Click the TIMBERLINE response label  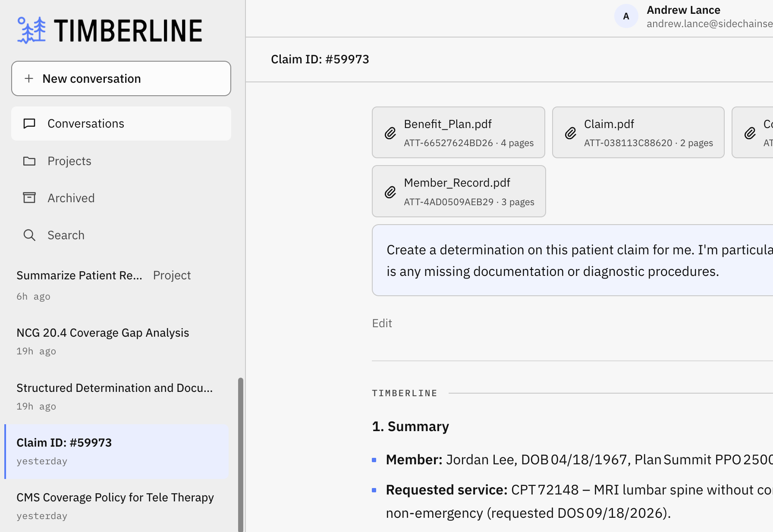[x=405, y=393]
